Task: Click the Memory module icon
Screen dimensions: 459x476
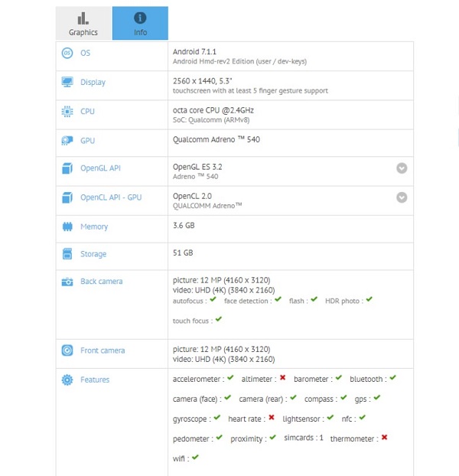Action: click(x=67, y=227)
